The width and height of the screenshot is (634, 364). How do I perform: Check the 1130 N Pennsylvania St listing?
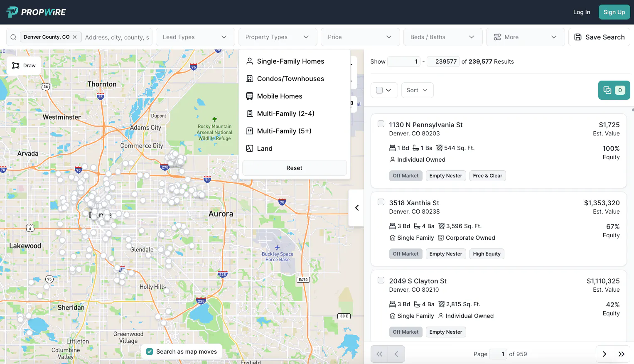381,124
